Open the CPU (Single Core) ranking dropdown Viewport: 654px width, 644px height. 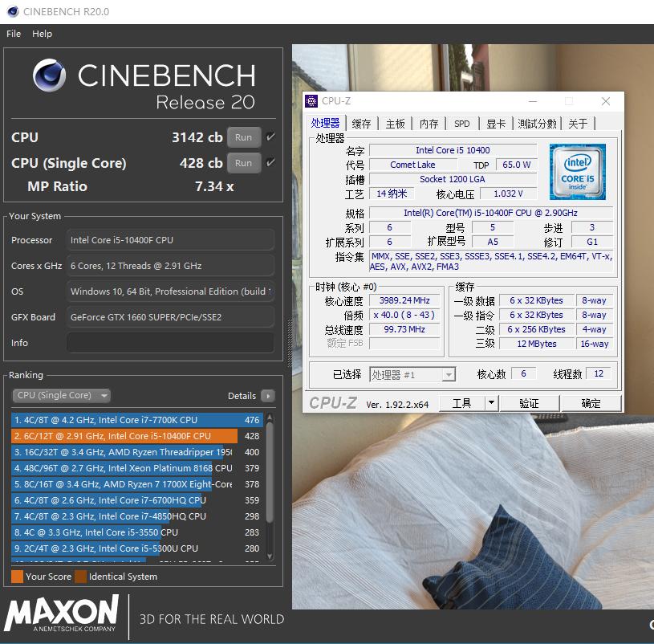click(62, 395)
